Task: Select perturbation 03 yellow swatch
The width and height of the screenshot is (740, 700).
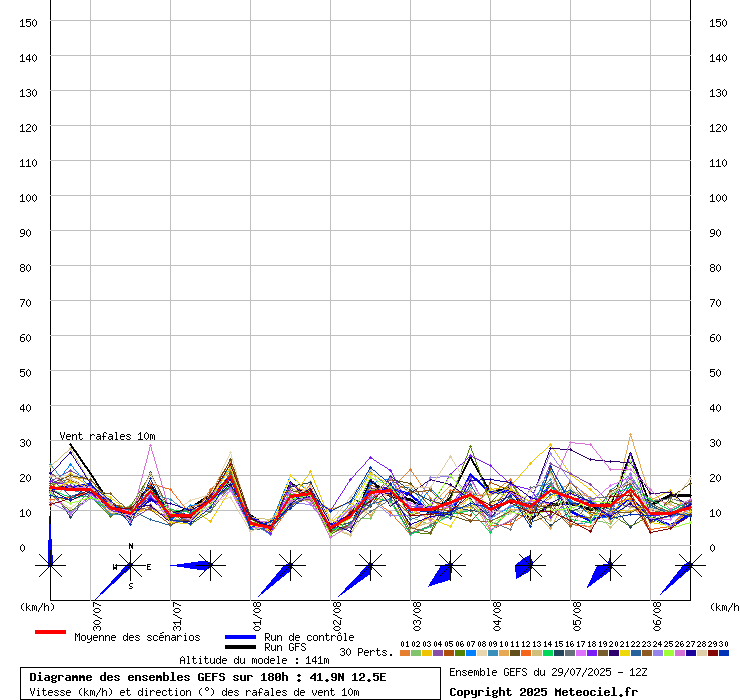Action: pyautogui.click(x=427, y=653)
